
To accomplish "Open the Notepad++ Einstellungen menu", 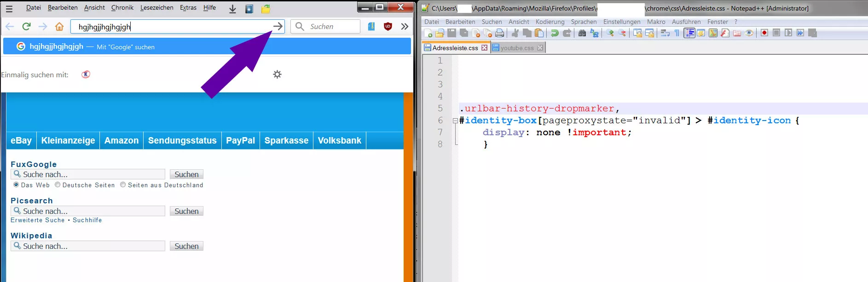I will tap(622, 22).
